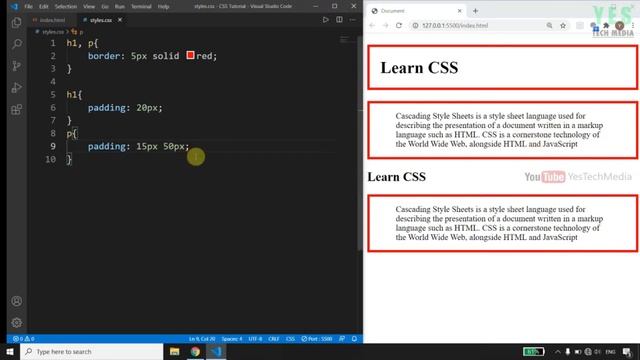Open the Selection menu

tap(66, 7)
